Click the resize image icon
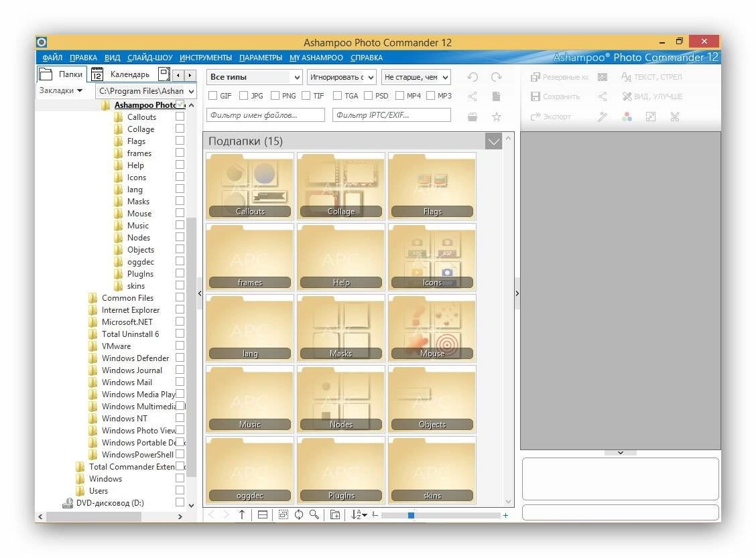 pyautogui.click(x=651, y=117)
